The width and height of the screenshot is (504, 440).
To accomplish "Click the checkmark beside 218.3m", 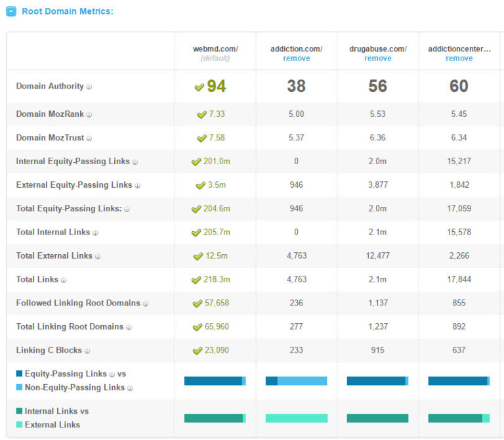I will coord(196,280).
